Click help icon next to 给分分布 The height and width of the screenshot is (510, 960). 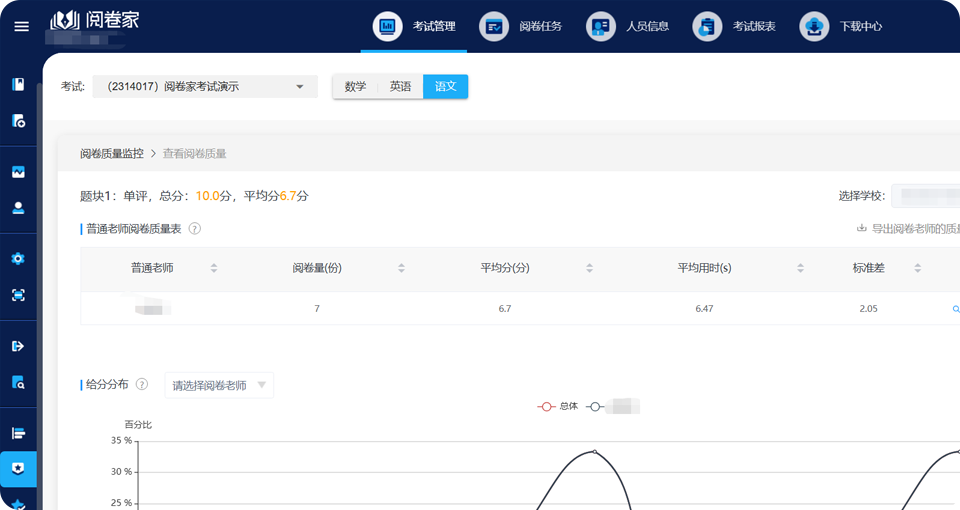tap(142, 384)
